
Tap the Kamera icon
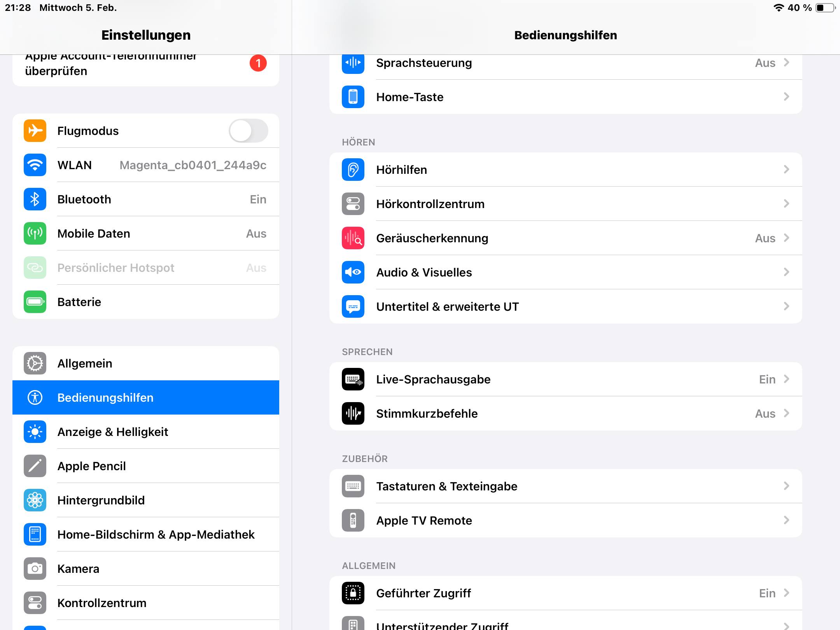point(35,569)
